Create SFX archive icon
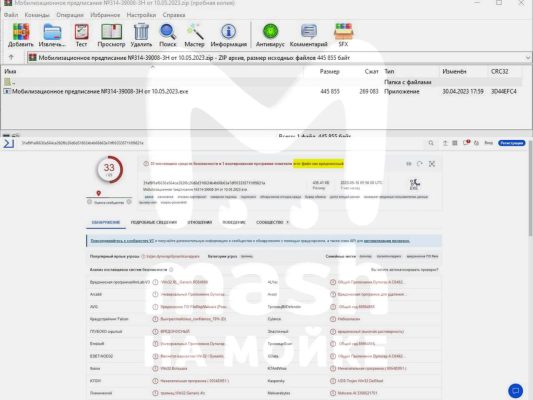The height and width of the screenshot is (400, 533). (x=343, y=35)
